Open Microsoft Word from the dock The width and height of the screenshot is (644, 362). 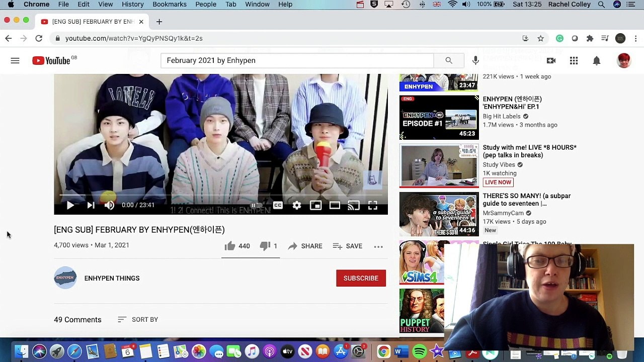tap(401, 351)
